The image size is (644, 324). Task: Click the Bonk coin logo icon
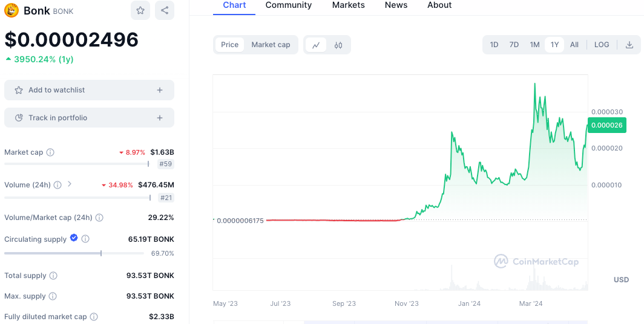11,10
